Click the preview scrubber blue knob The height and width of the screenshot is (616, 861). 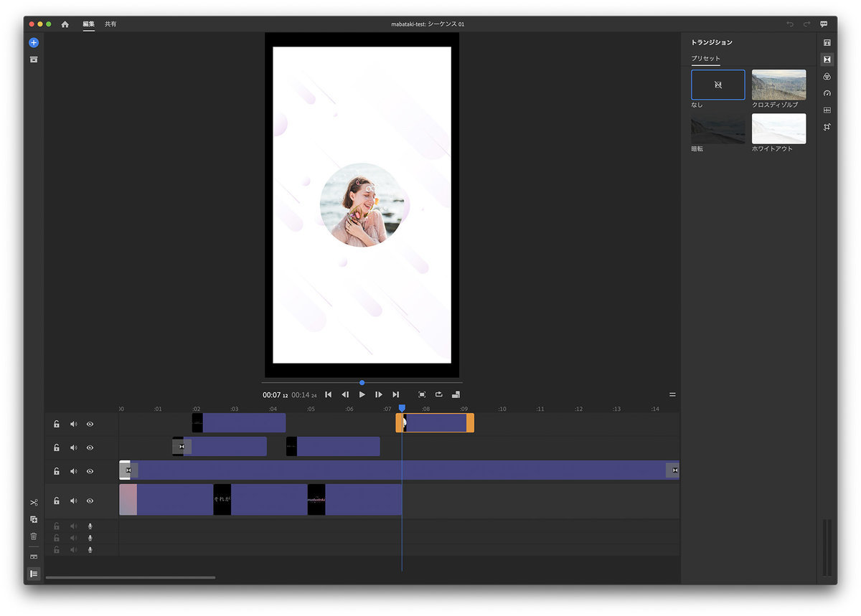(x=362, y=383)
